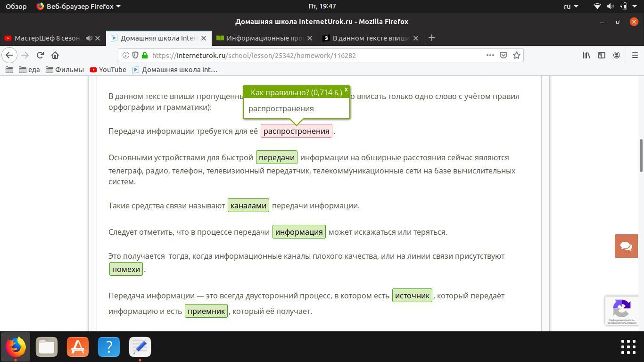Open the Firefox hamburger menu
This screenshot has height=362, width=644.
tap(635, 55)
